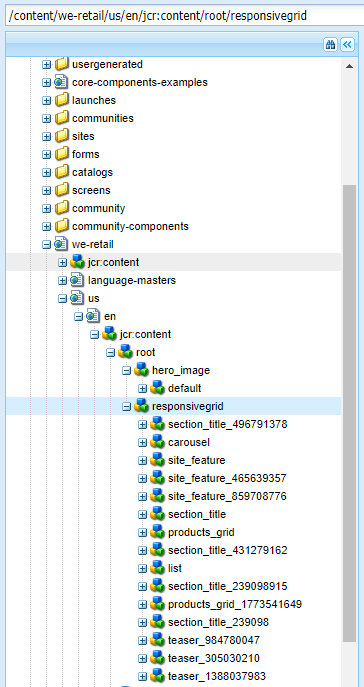
Task: Collapse the en node
Action: click(x=78, y=316)
